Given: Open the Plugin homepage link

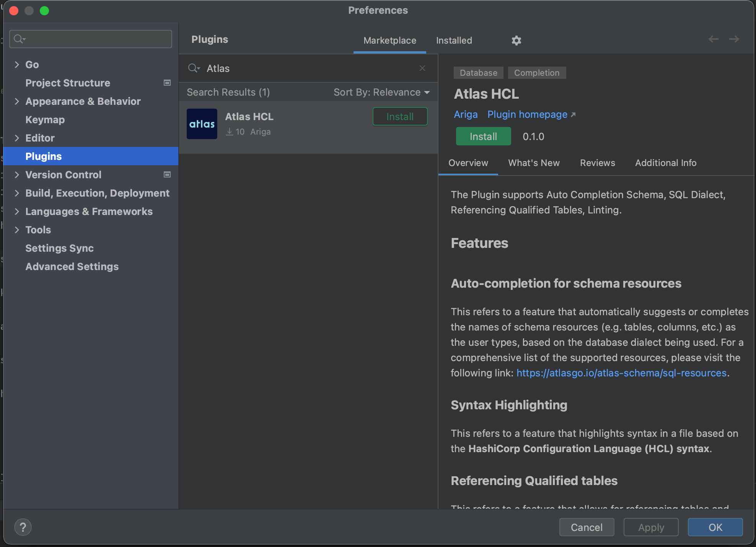Looking at the screenshot, I should click(527, 114).
